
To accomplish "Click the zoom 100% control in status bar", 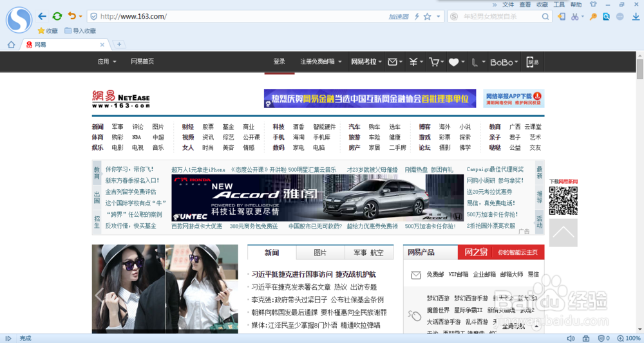I will coord(629,338).
